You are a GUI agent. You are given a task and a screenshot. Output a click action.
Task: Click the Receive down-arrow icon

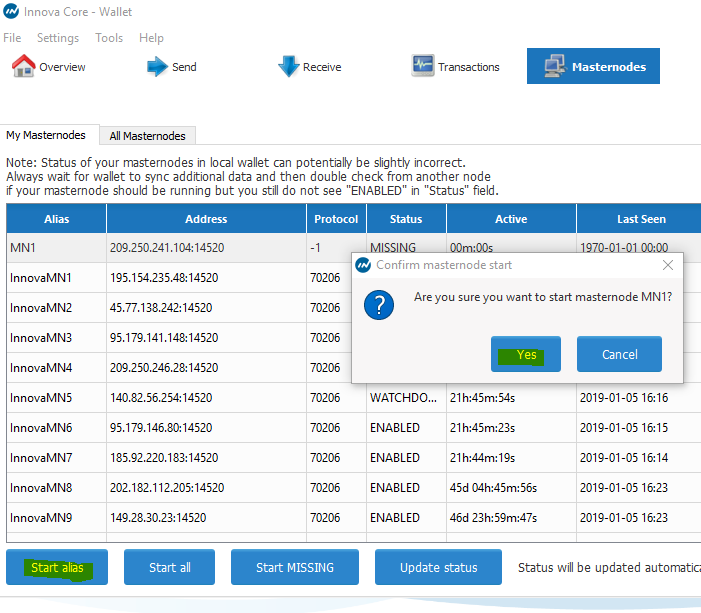coord(289,67)
